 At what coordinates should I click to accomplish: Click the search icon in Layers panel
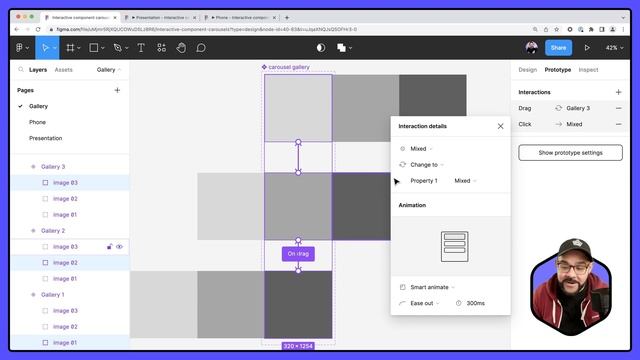click(x=21, y=70)
